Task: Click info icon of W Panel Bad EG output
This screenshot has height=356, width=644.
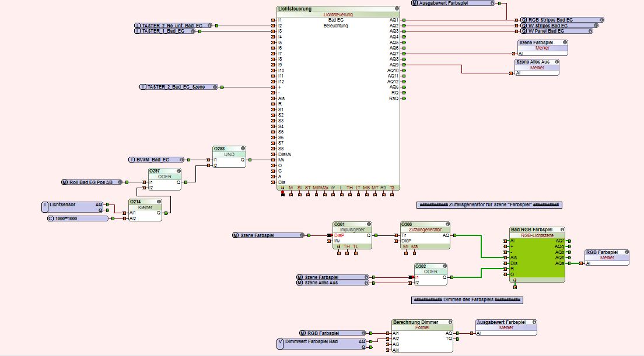Action: [x=590, y=31]
